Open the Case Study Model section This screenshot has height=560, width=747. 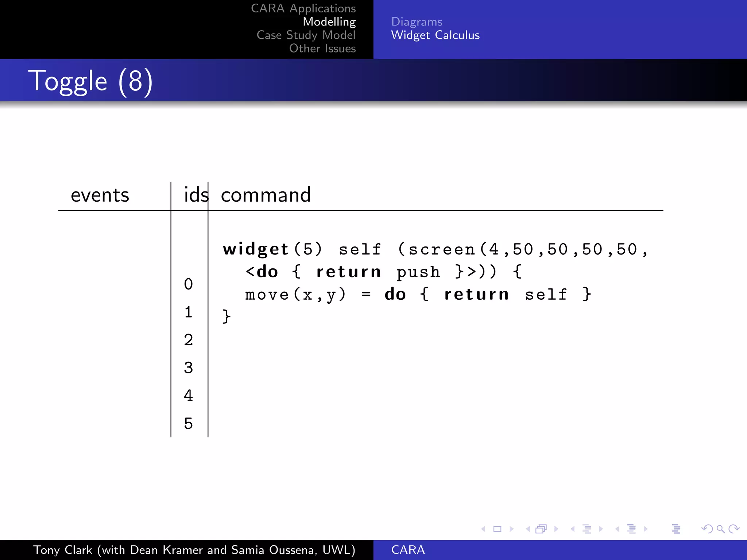click(306, 35)
